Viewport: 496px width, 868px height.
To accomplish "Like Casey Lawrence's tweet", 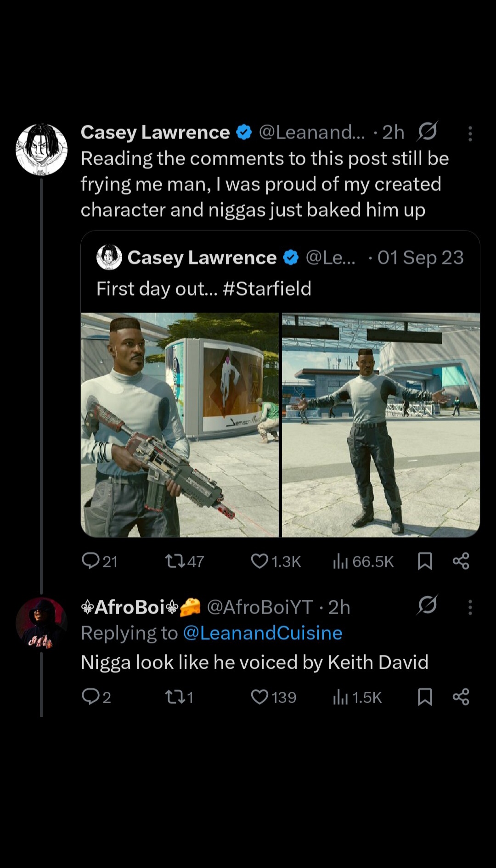I will click(x=259, y=561).
